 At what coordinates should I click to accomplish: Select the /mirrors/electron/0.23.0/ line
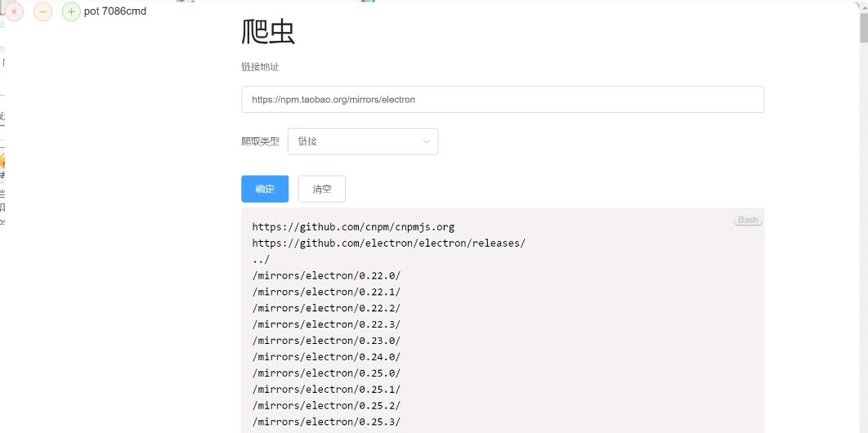pyautogui.click(x=326, y=341)
